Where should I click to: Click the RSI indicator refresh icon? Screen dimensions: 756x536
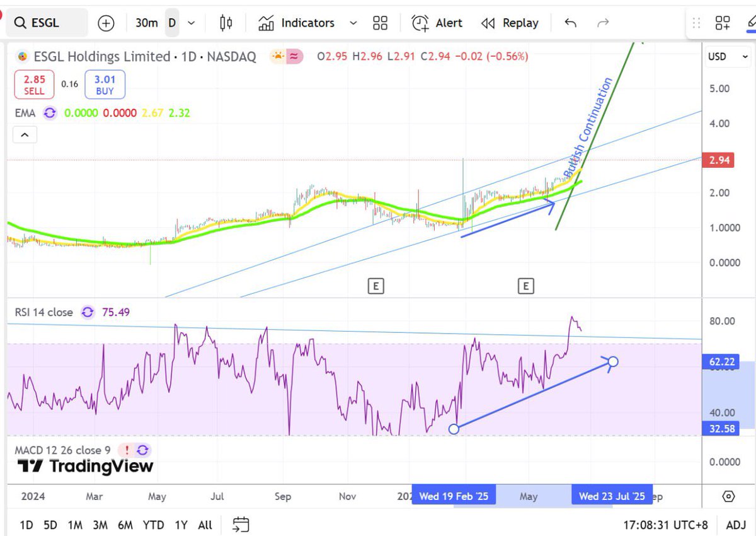pyautogui.click(x=88, y=312)
